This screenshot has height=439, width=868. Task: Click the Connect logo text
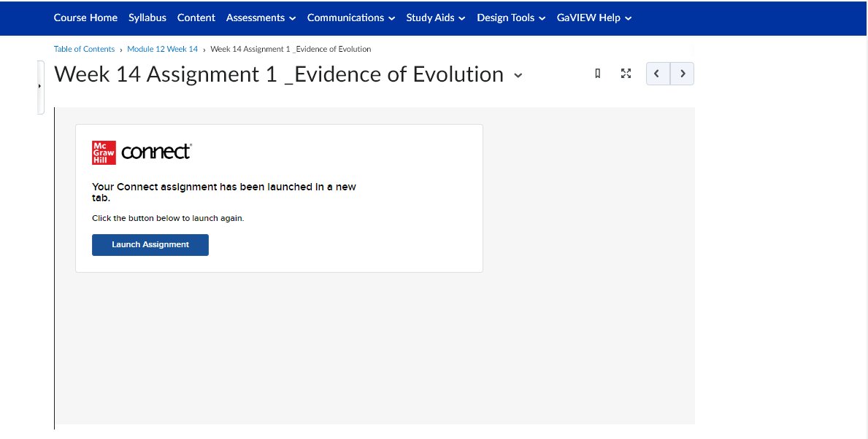(156, 152)
